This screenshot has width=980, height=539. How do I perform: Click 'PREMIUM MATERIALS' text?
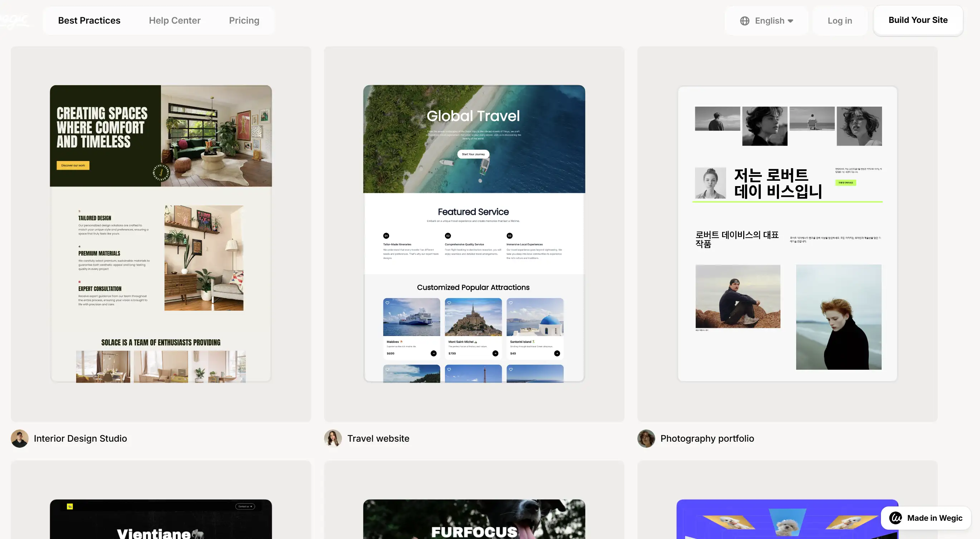[99, 254]
